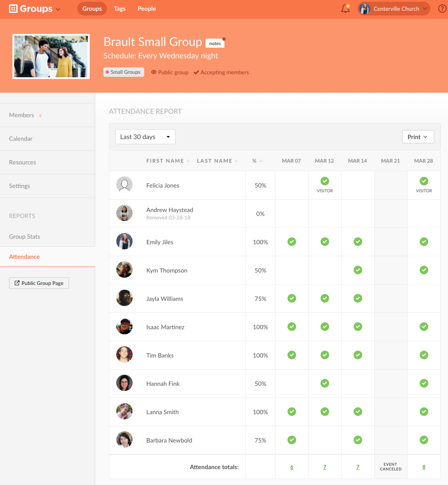Switch to the People tab
Viewport: 448px width, 485px height.
click(x=147, y=9)
